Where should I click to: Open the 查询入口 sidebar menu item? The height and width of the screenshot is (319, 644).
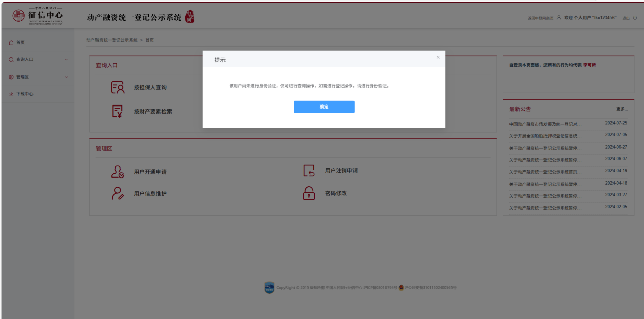[37, 60]
